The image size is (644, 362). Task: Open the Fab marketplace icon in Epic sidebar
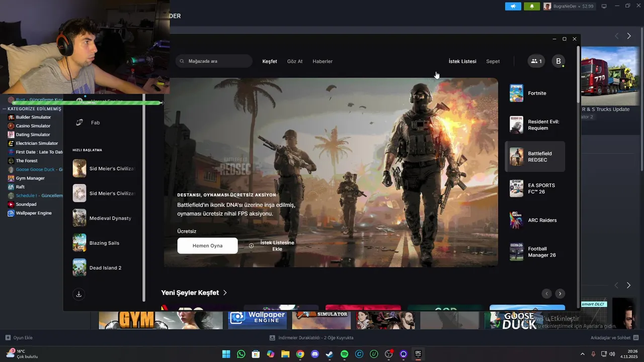(x=79, y=122)
